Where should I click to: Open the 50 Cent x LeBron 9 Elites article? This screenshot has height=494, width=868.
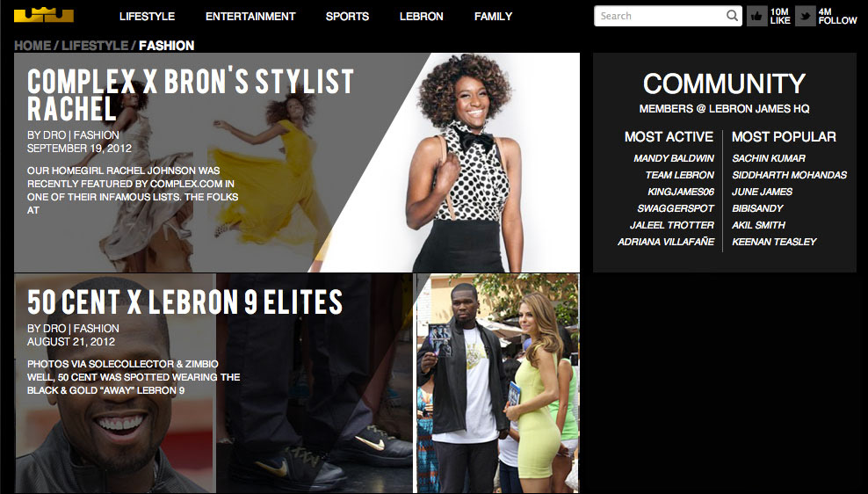point(184,301)
